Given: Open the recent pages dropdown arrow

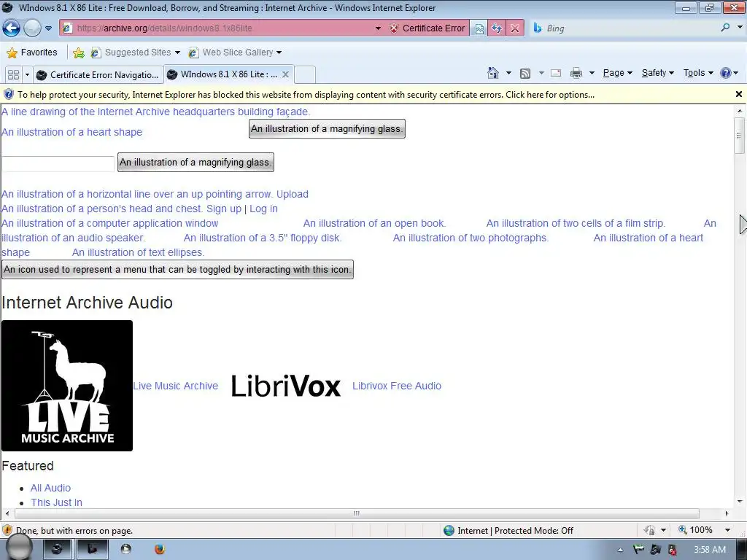Looking at the screenshot, I should pos(49,28).
